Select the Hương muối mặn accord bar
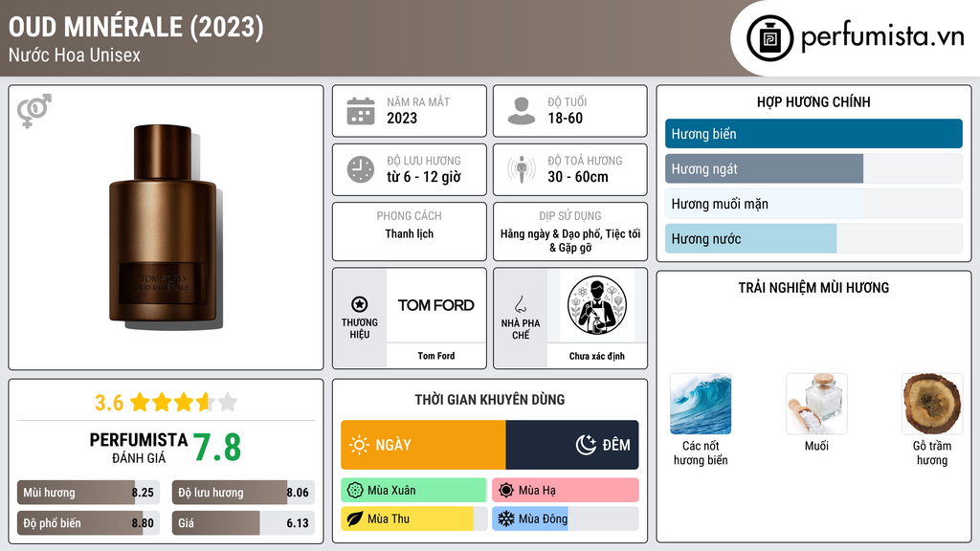The width and height of the screenshot is (980, 551). point(813,204)
